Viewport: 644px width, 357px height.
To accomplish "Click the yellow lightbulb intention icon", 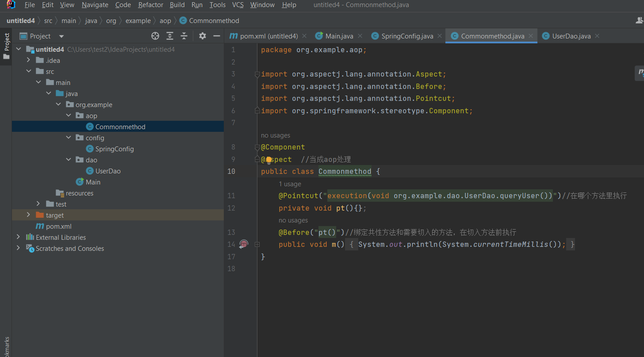I will click(x=268, y=160).
